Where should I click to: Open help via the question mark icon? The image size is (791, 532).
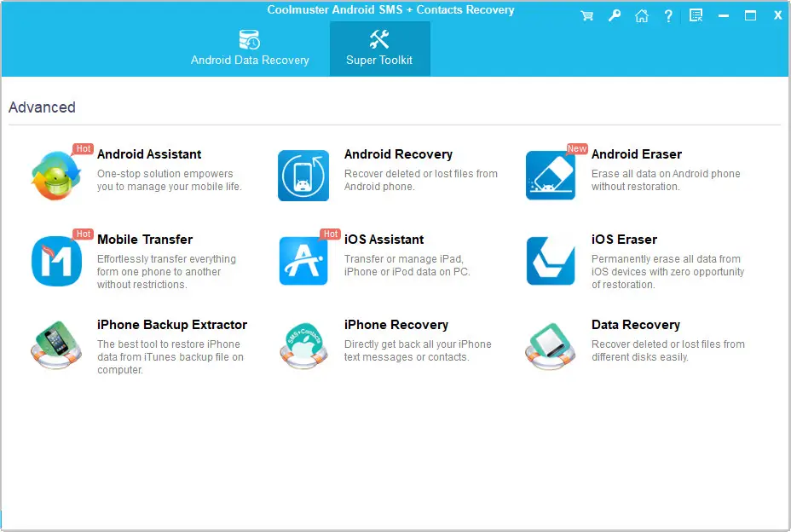tap(668, 15)
